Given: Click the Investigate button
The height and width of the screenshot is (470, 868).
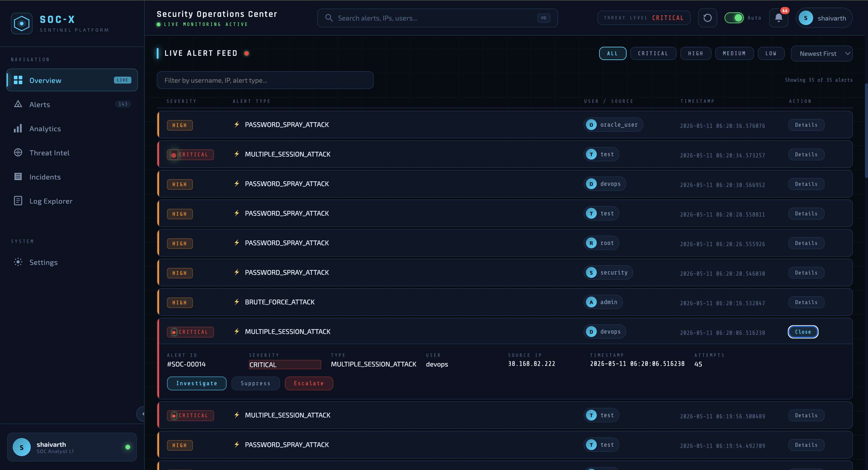Looking at the screenshot, I should [x=197, y=383].
